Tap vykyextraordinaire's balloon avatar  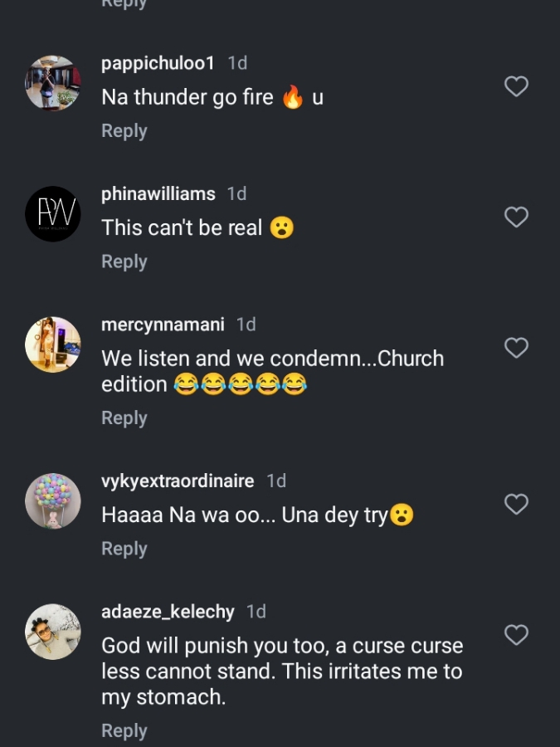point(53,501)
